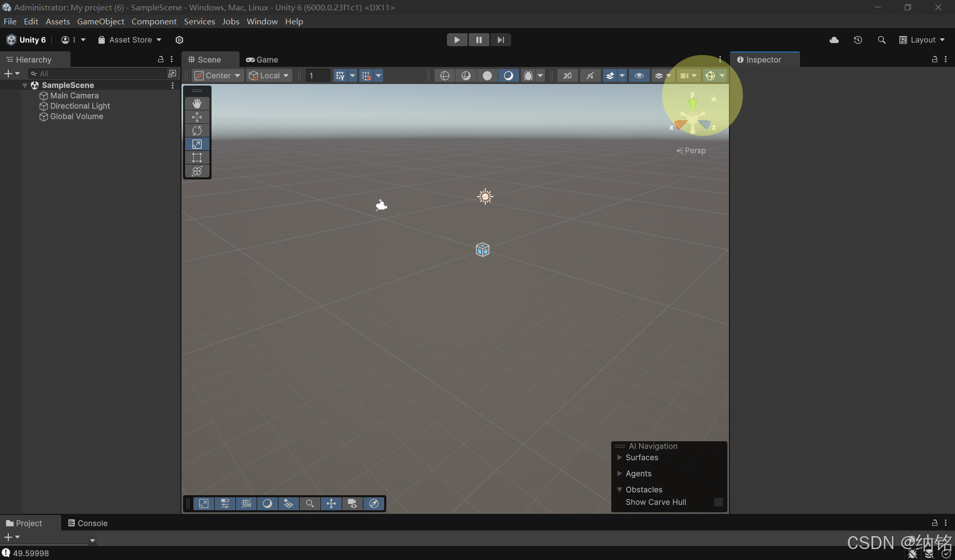
Task: Click the Asset Store button
Action: click(129, 39)
